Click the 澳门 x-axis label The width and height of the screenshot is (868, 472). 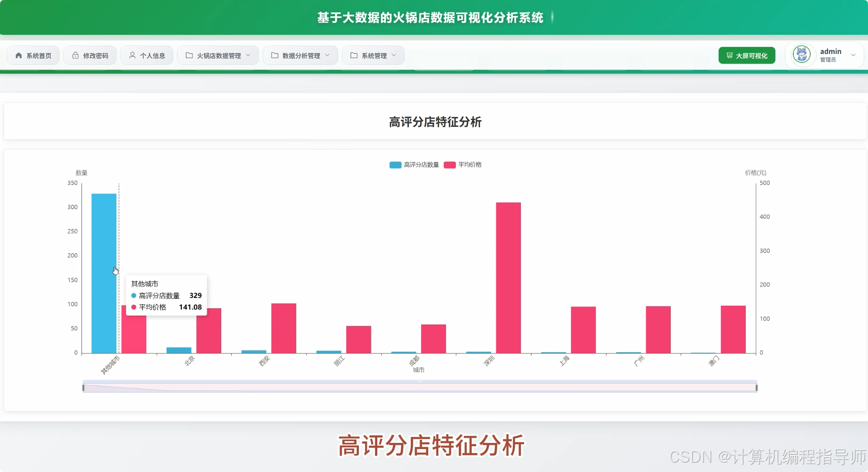click(x=714, y=361)
